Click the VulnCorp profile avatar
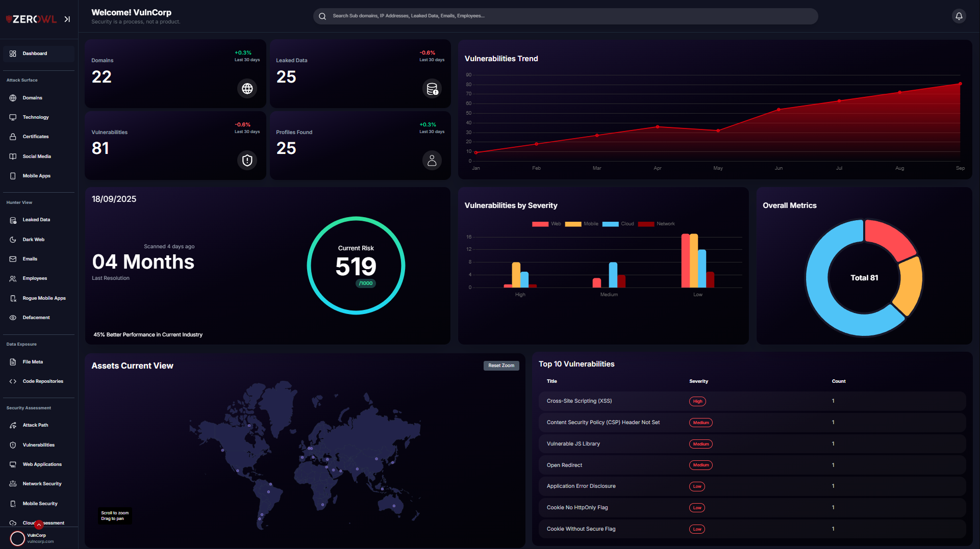The width and height of the screenshot is (980, 549). (18, 538)
